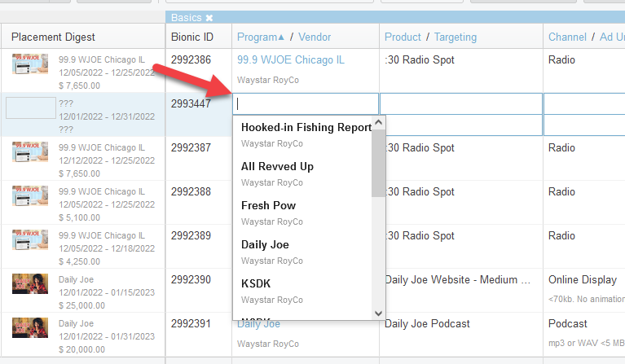Screen dimensions: 625x364
Task: Click the empty Program input field
Action: pyautogui.click(x=306, y=104)
